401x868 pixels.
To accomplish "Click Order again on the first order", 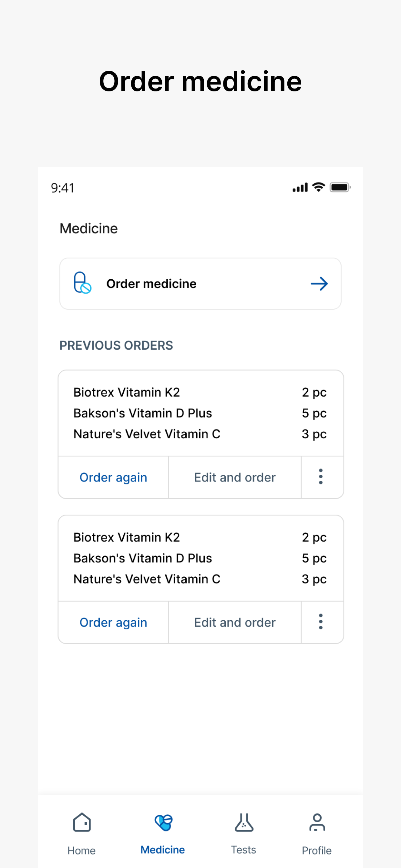I will pos(113,478).
